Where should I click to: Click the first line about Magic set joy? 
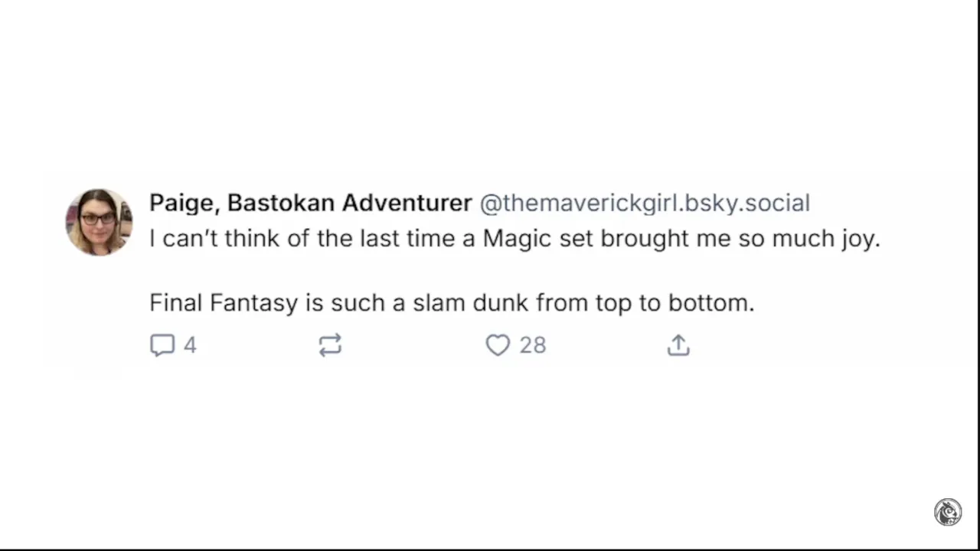(514, 239)
